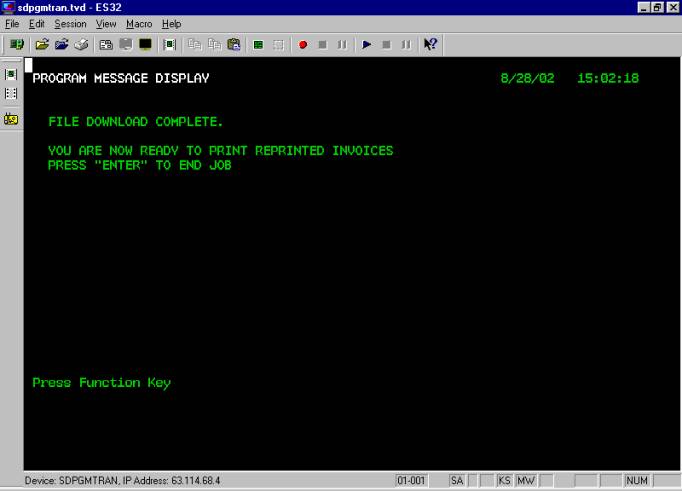Click the stop macro playback square
The height and width of the screenshot is (491, 682).
point(386,44)
